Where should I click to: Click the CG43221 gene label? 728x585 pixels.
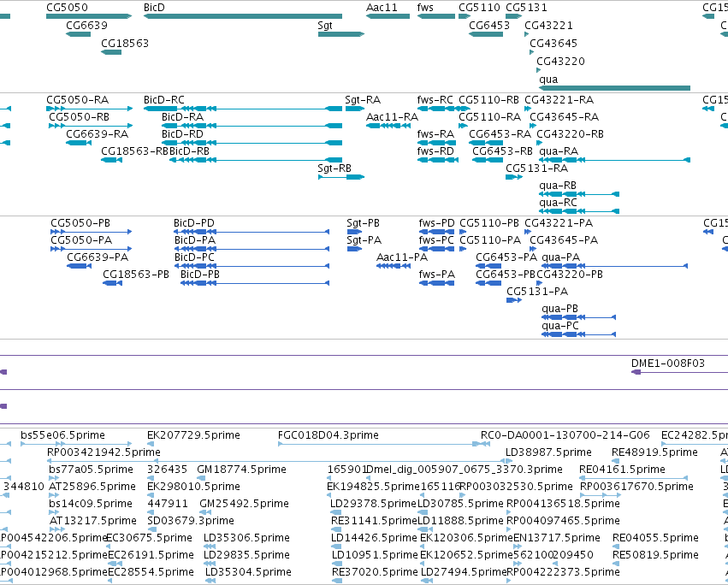point(549,25)
